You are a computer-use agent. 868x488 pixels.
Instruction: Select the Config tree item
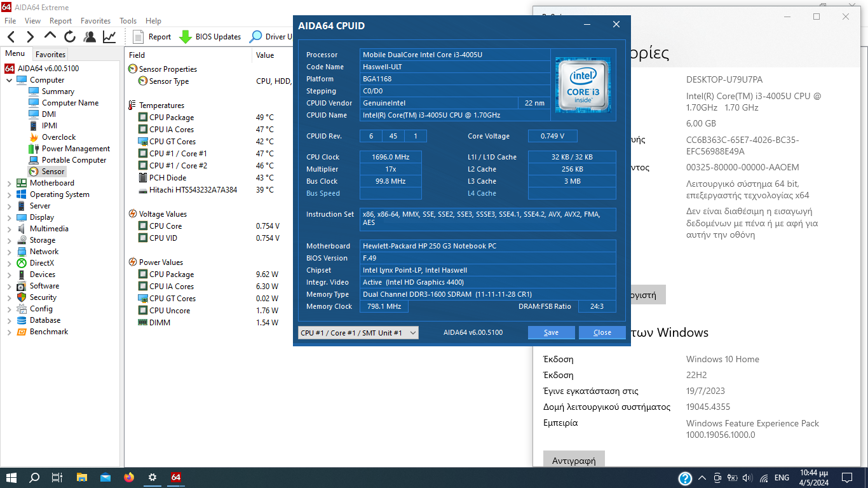tap(41, 309)
